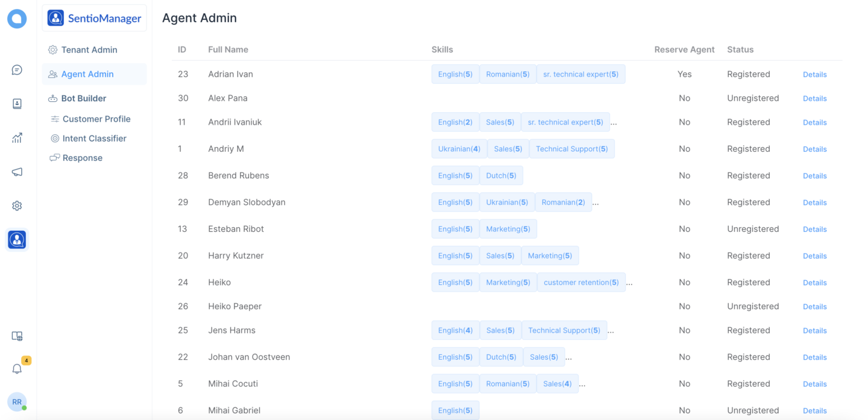Click Adrian Ivan's Romanian(5) skill tag
The width and height of the screenshot is (868, 420).
click(508, 74)
